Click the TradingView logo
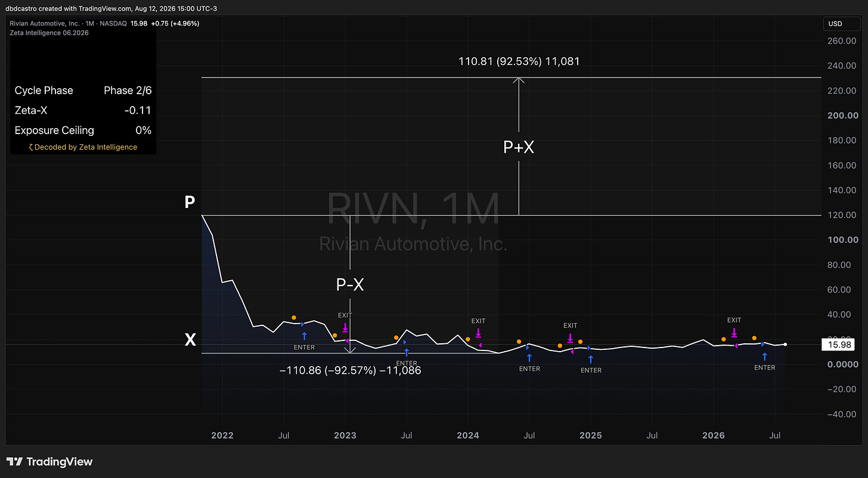 pyautogui.click(x=49, y=461)
